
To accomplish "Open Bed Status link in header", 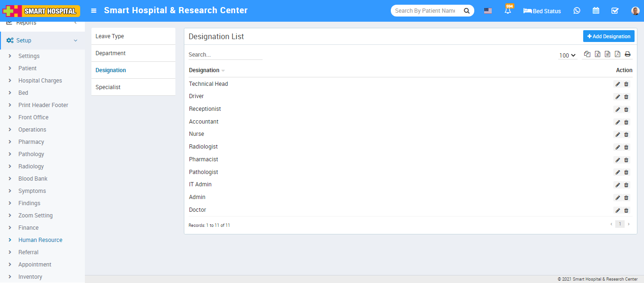I will (542, 11).
